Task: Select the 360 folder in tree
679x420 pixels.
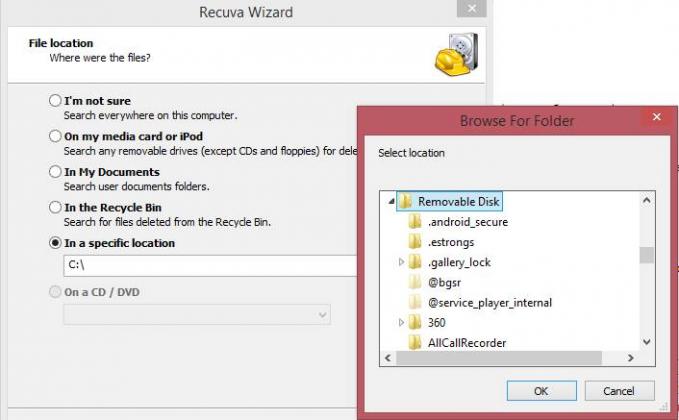Action: 436,323
